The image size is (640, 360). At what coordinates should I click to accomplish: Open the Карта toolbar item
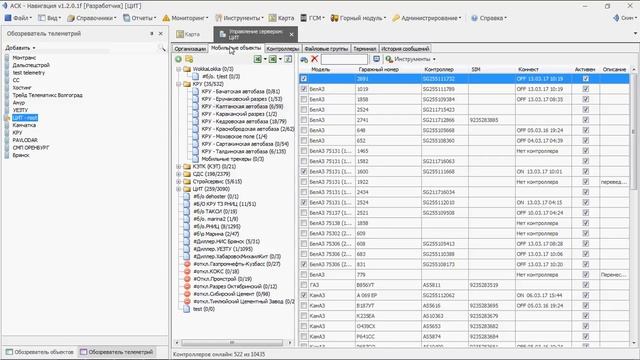click(x=281, y=18)
